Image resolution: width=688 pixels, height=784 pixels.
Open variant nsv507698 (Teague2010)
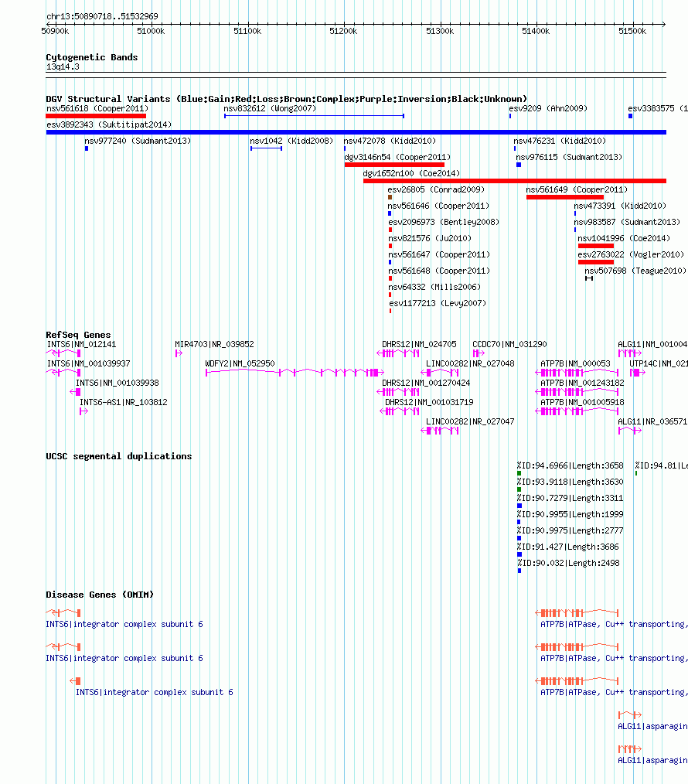[635, 271]
